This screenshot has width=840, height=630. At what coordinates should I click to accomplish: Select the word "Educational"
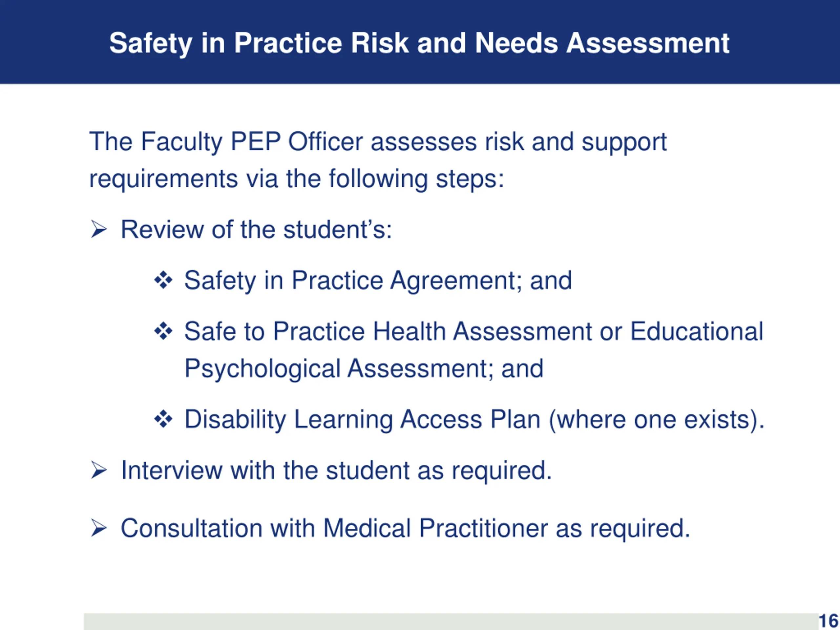click(x=697, y=331)
